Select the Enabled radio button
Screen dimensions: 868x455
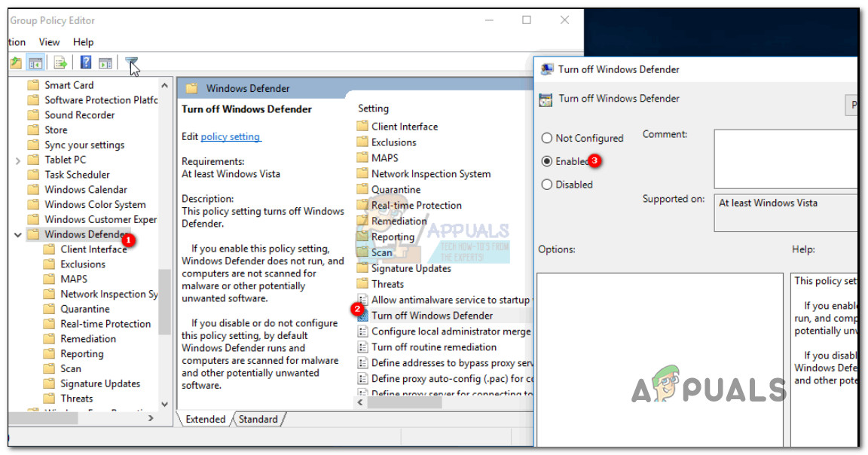[x=547, y=161]
